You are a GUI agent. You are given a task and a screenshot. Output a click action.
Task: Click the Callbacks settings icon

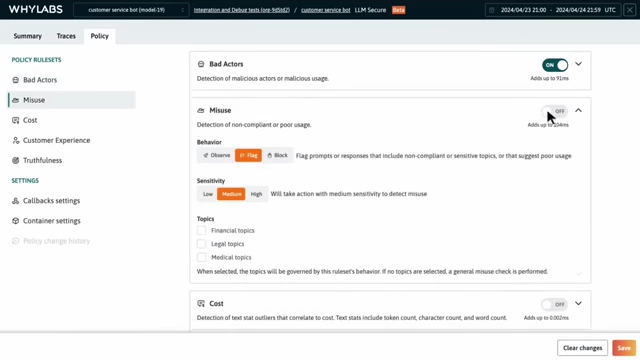coord(16,200)
